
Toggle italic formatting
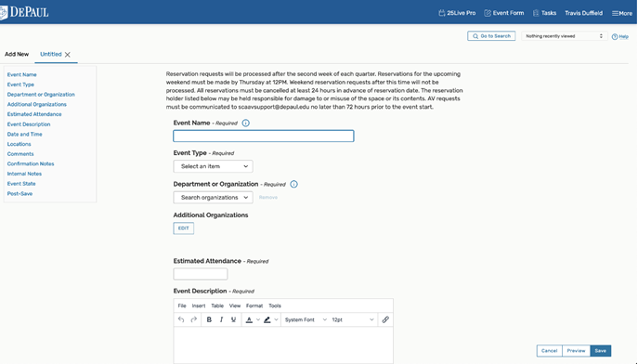click(221, 319)
